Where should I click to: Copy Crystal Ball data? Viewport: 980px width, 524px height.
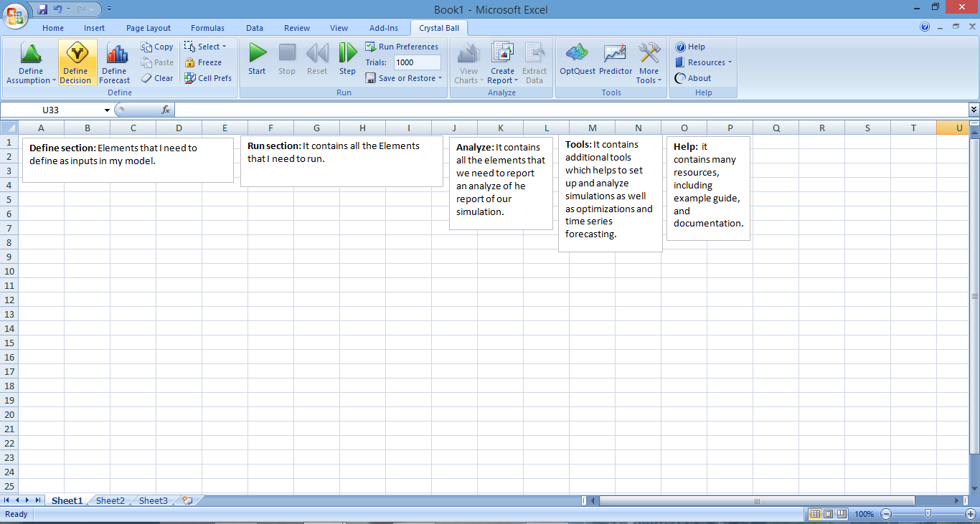point(157,47)
